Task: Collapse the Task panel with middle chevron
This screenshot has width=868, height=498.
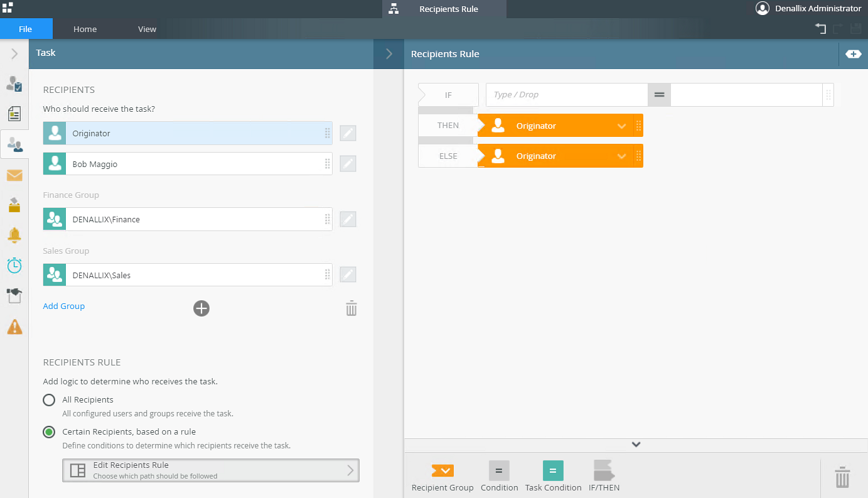Action: 389,54
